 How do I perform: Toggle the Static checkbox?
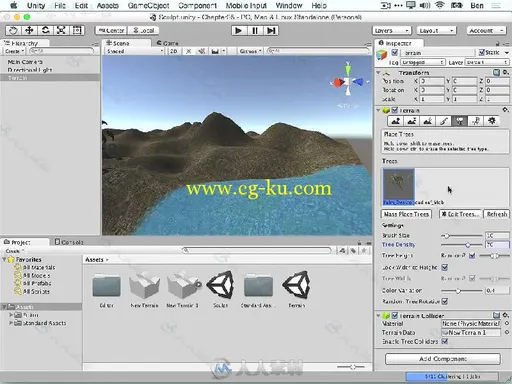(x=482, y=52)
